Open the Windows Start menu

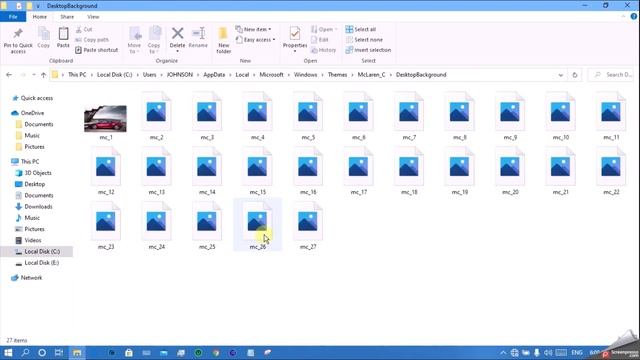pos(8,353)
